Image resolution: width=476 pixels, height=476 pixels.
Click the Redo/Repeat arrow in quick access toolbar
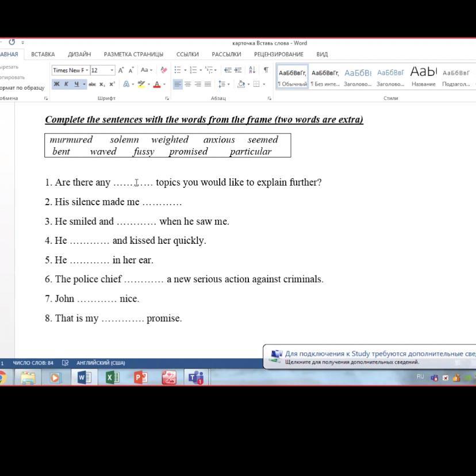pos(12,42)
